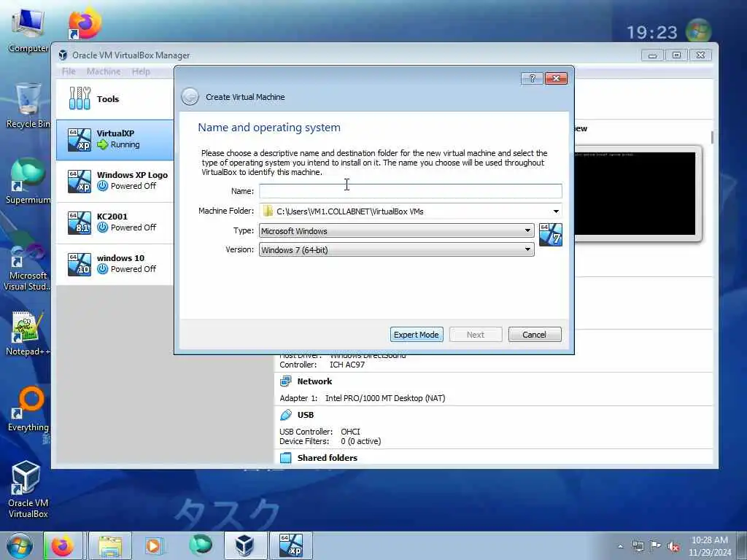
Task: Select the Windows XP Logo machine entry
Action: [x=115, y=182]
